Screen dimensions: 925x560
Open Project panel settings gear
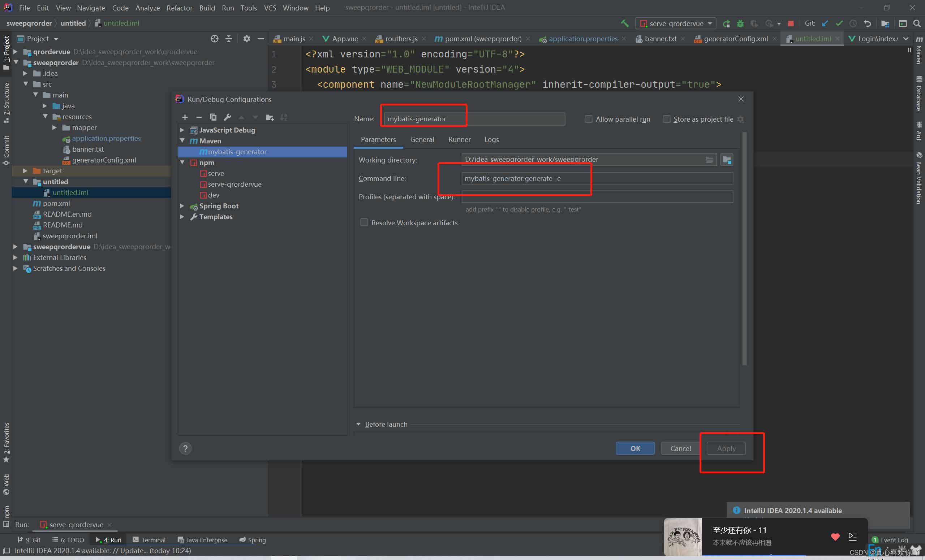pyautogui.click(x=247, y=39)
